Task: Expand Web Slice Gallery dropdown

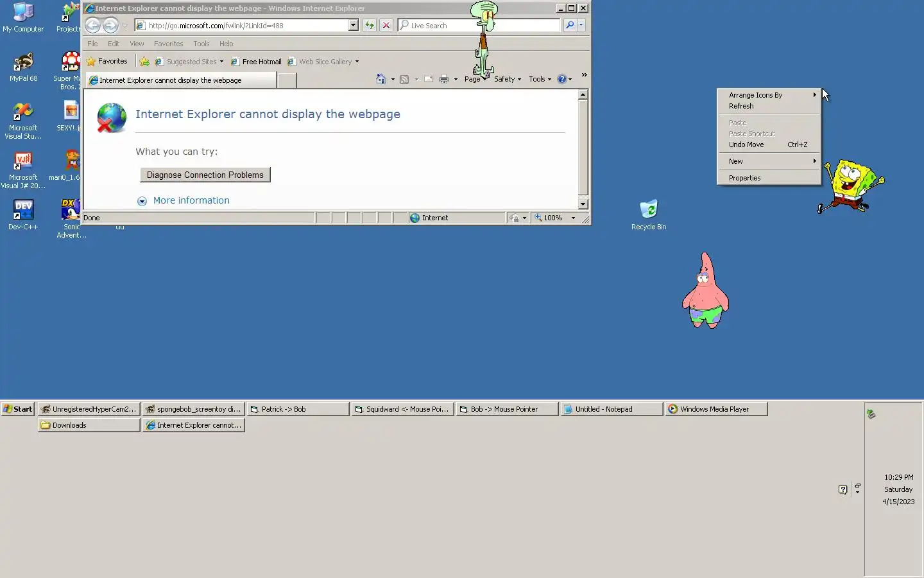Action: coord(357,62)
